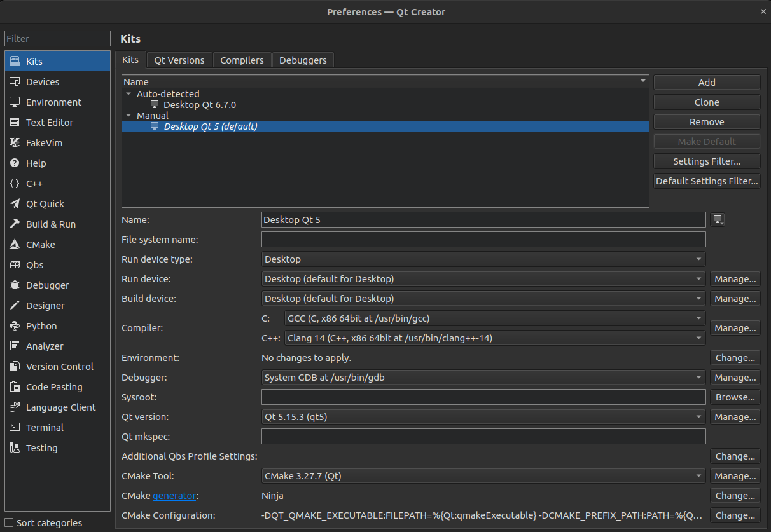Open the Help category icon
The height and width of the screenshot is (532, 771).
[15, 163]
